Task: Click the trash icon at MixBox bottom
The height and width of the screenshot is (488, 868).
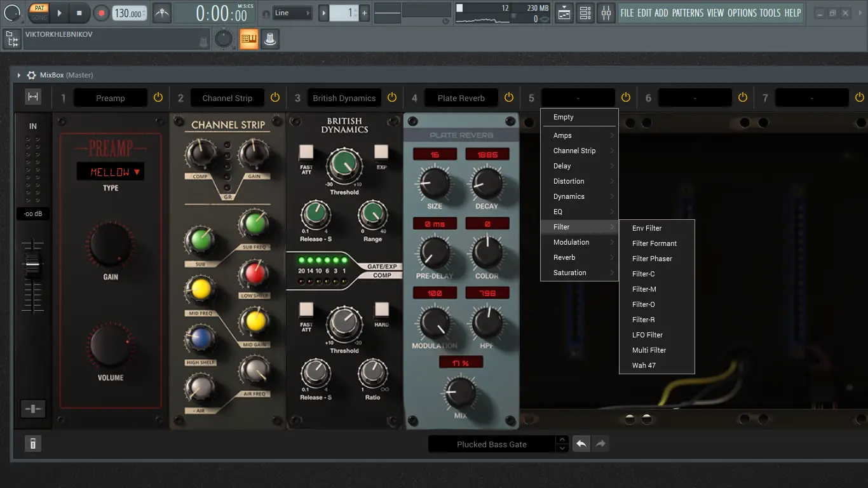Action: (x=32, y=444)
